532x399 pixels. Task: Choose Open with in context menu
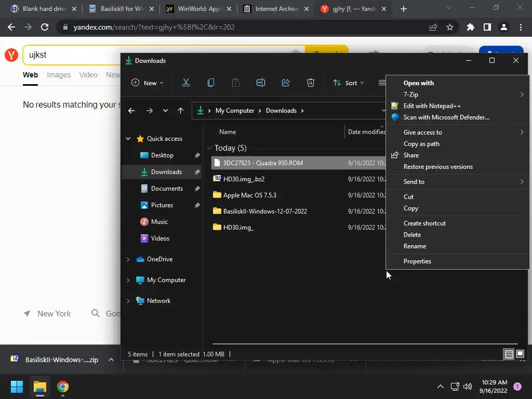click(457, 83)
